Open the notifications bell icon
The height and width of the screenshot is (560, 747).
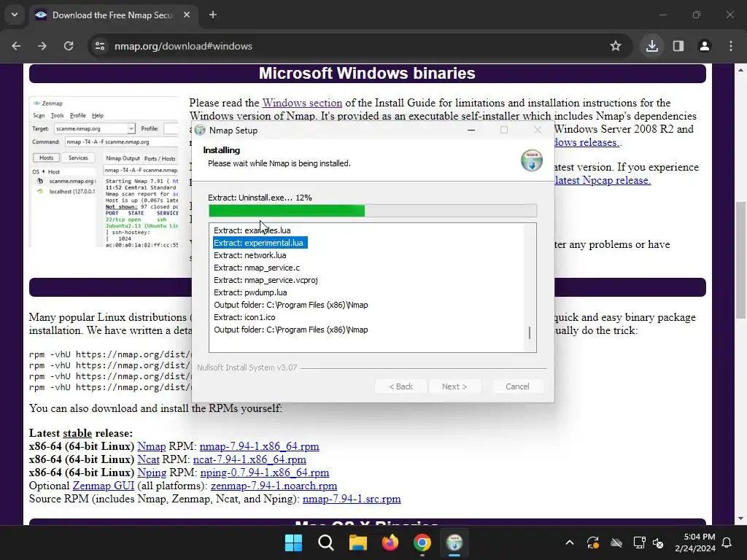click(727, 542)
